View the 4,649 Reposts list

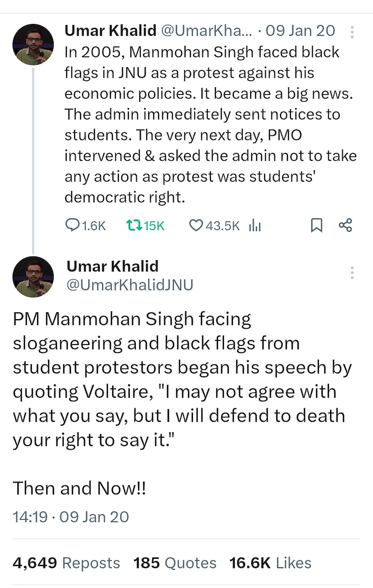[66, 563]
